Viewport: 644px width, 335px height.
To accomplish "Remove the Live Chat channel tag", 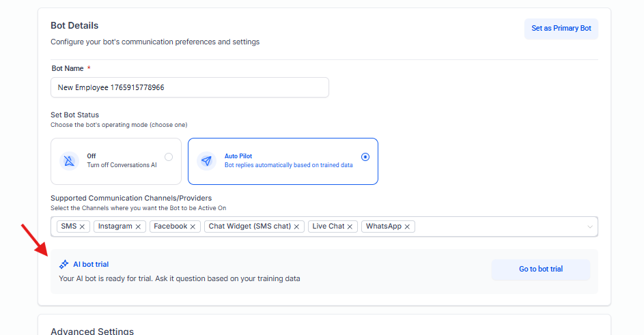I will point(350,227).
